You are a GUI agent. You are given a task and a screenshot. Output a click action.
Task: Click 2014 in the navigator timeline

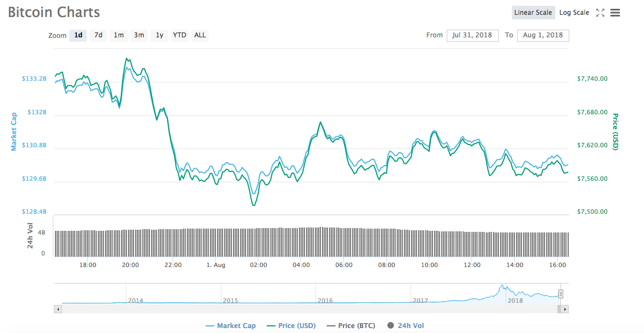click(136, 301)
